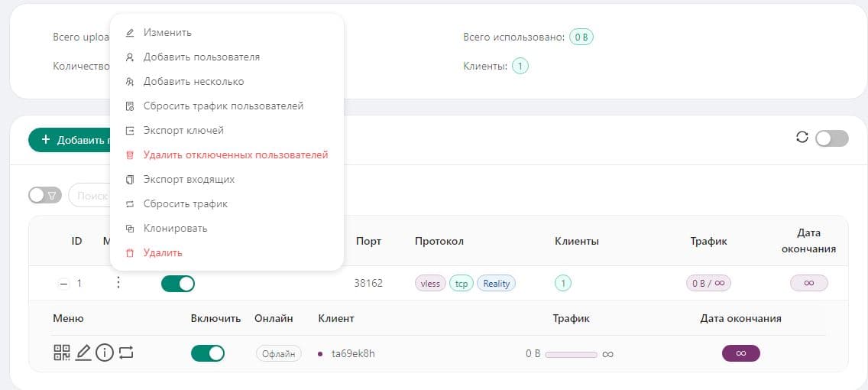Edit client ta69ek8h with pencil icon
The width and height of the screenshot is (868, 390).
83,353
